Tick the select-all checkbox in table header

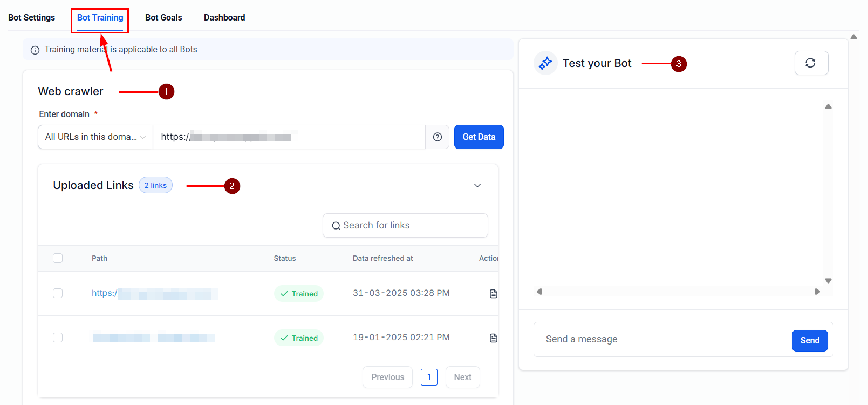pos(58,258)
